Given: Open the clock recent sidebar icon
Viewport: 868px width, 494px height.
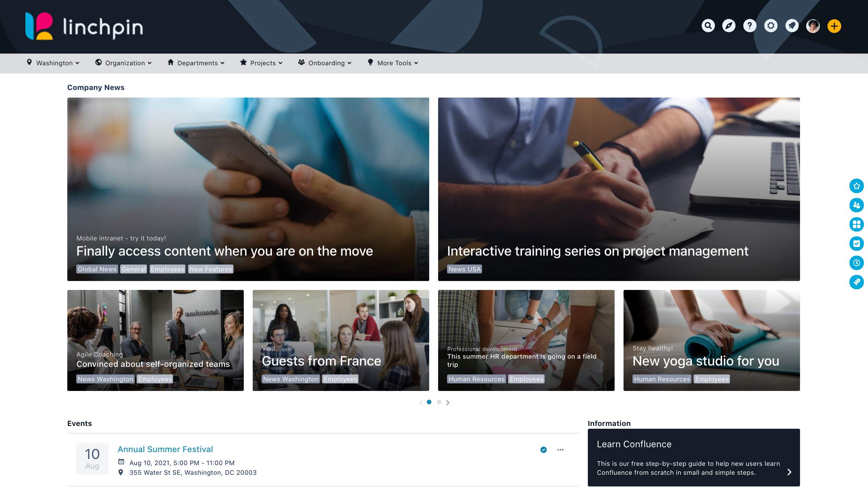Looking at the screenshot, I should (x=857, y=263).
